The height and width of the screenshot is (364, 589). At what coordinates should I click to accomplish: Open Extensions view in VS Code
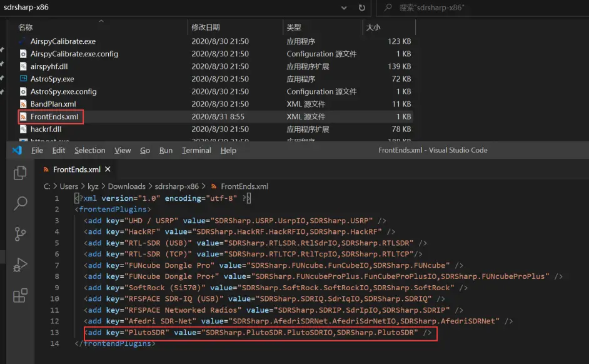pos(20,295)
